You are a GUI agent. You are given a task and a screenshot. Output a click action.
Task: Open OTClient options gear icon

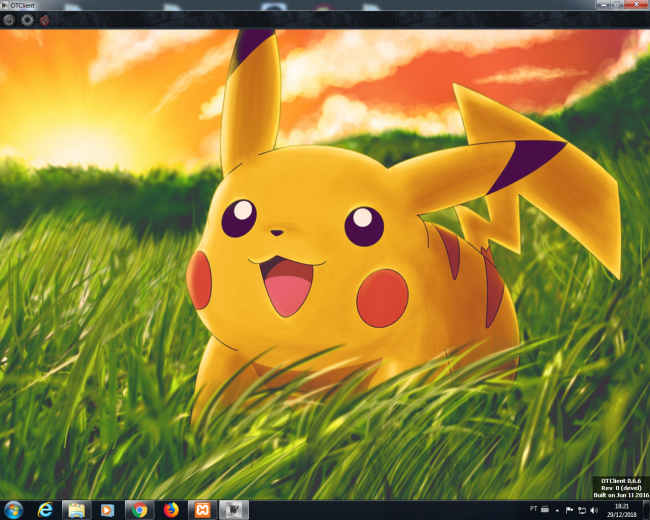click(27, 20)
